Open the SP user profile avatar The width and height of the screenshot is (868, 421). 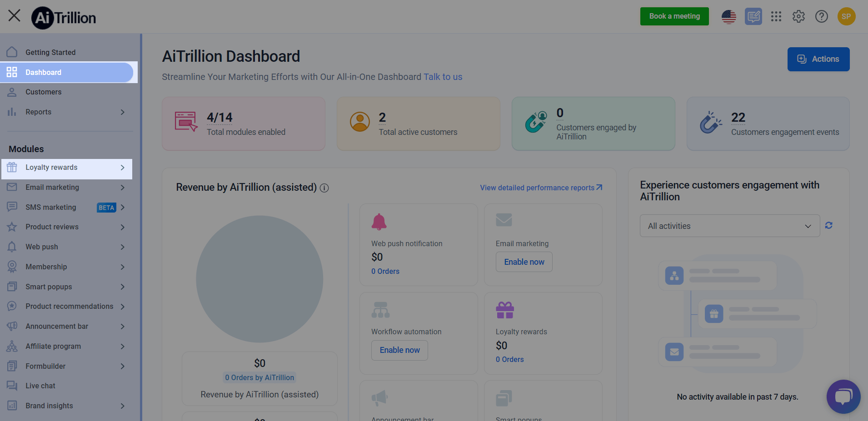(x=846, y=17)
